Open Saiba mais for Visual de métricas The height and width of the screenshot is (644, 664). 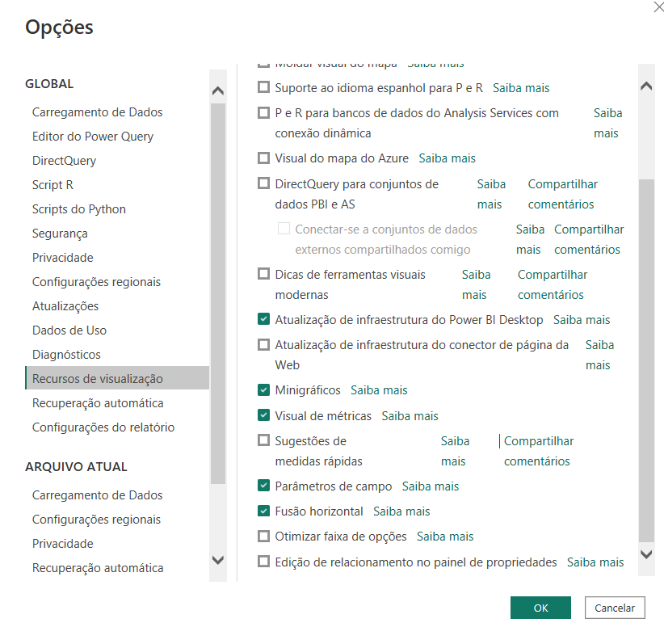click(x=410, y=415)
